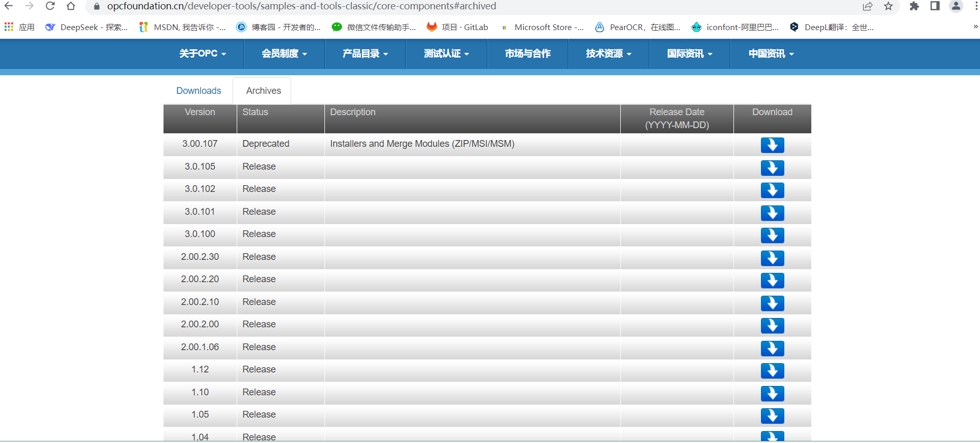980x443 pixels.
Task: Expand the 关于OPC dropdown menu
Action: pos(203,53)
